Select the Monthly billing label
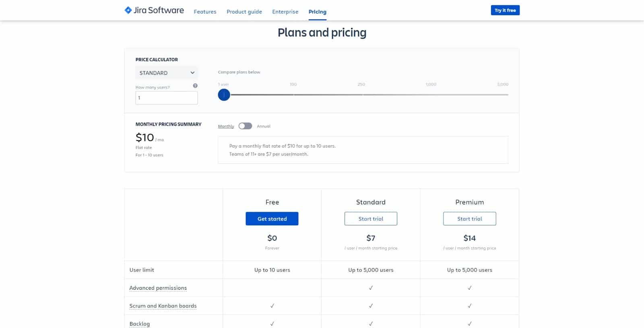 click(x=226, y=126)
